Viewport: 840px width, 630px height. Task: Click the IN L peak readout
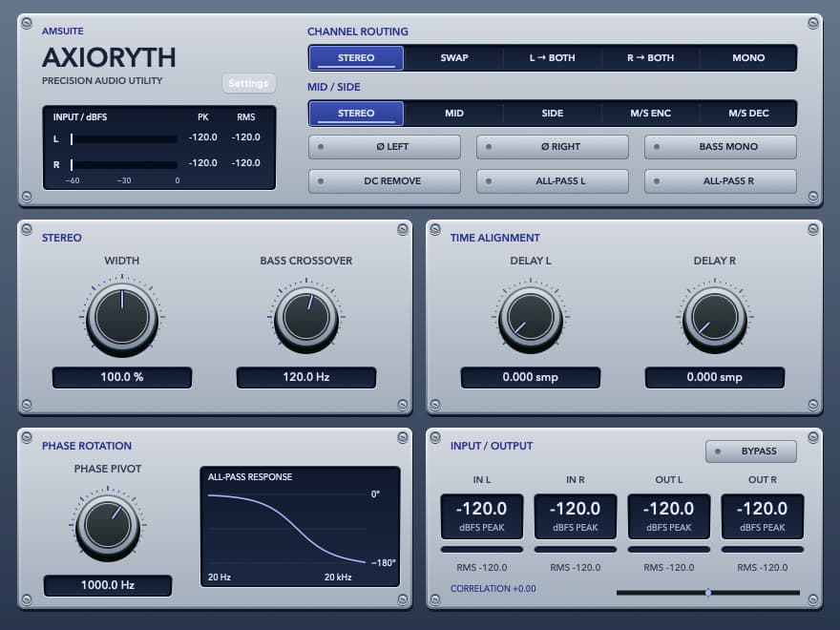pos(482,516)
